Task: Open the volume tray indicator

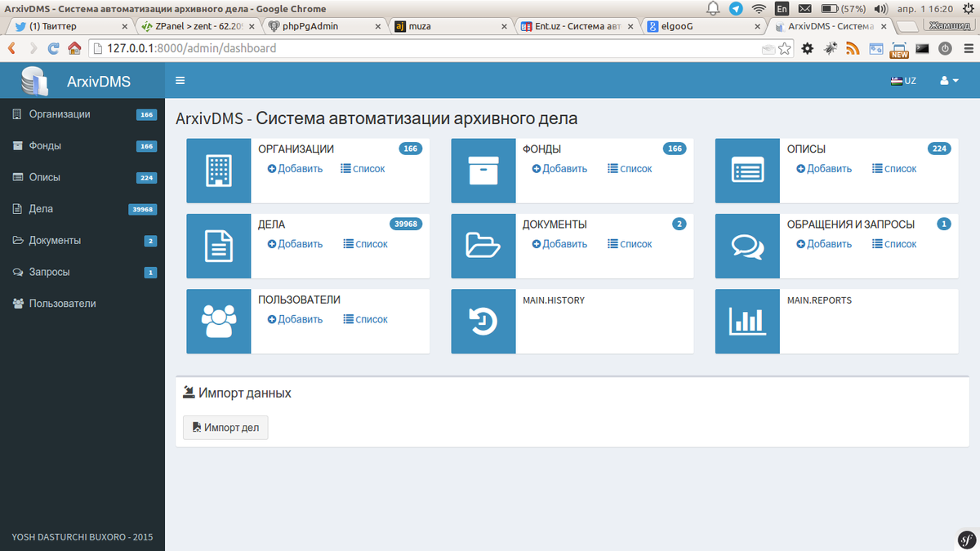Action: [880, 8]
